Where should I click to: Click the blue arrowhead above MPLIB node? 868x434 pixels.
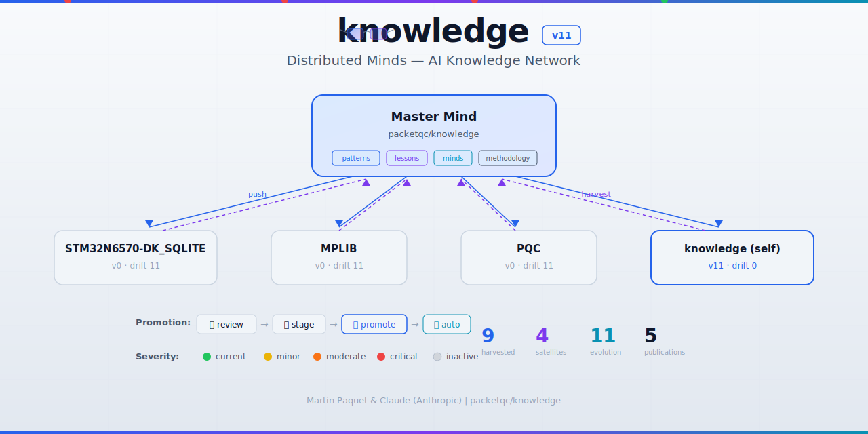point(339,224)
